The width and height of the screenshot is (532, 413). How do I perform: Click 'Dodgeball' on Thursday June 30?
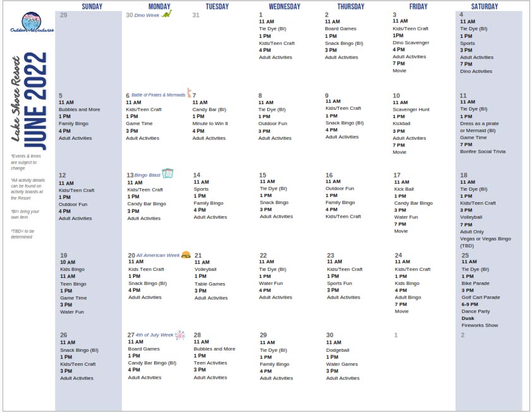click(337, 350)
